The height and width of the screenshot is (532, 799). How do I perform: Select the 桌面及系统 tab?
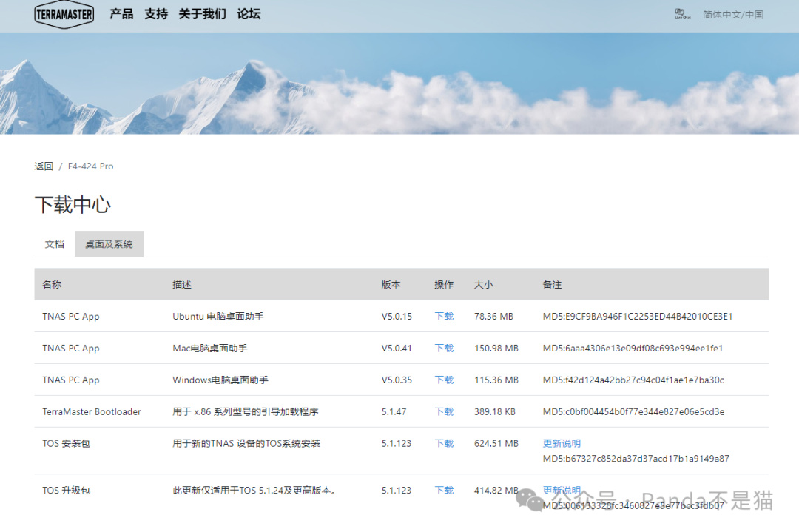coord(109,244)
